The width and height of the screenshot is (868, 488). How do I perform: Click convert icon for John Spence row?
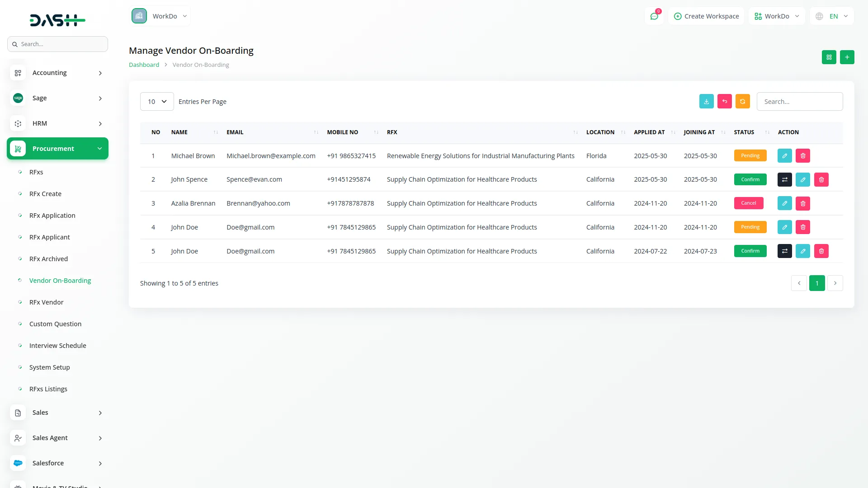784,180
